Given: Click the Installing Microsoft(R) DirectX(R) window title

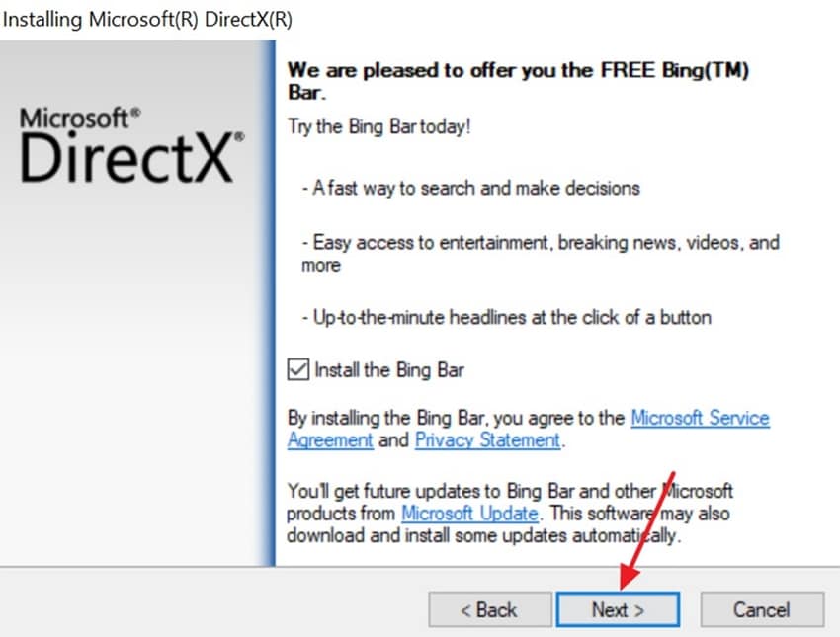Looking at the screenshot, I should tap(147, 20).
